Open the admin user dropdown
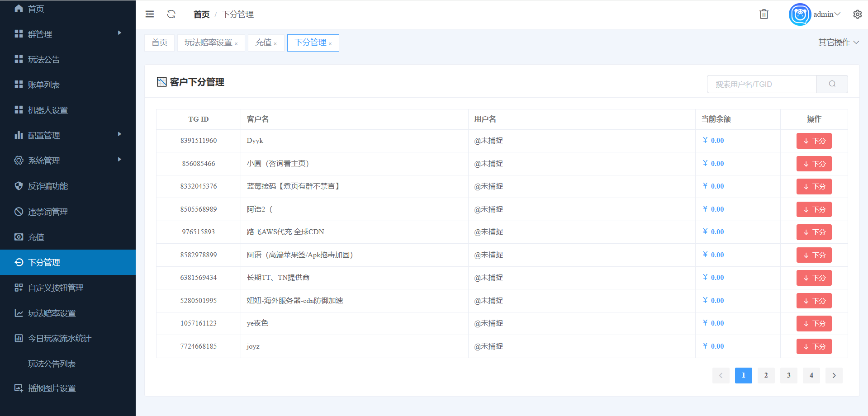This screenshot has width=868, height=416. [826, 14]
